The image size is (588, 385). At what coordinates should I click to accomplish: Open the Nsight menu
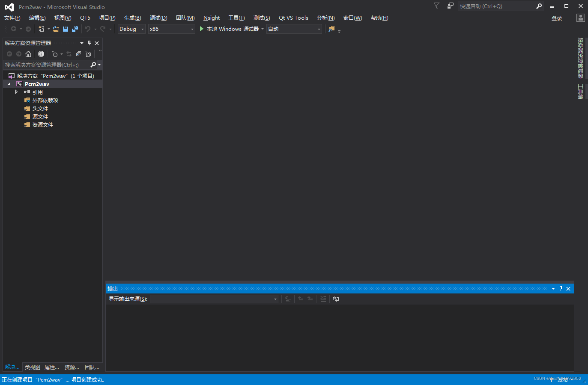tap(212, 18)
